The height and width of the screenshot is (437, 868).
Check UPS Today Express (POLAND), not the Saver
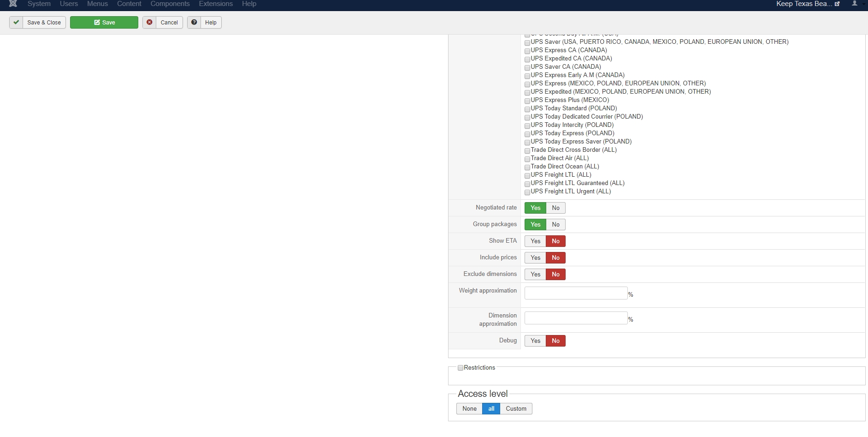pyautogui.click(x=527, y=134)
